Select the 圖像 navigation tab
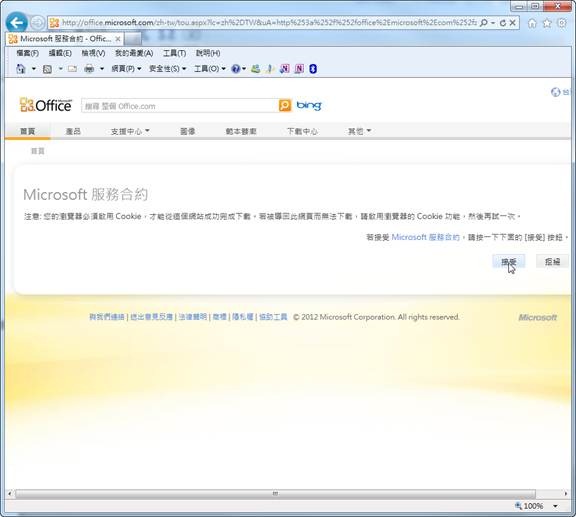This screenshot has height=517, width=576. click(x=188, y=131)
